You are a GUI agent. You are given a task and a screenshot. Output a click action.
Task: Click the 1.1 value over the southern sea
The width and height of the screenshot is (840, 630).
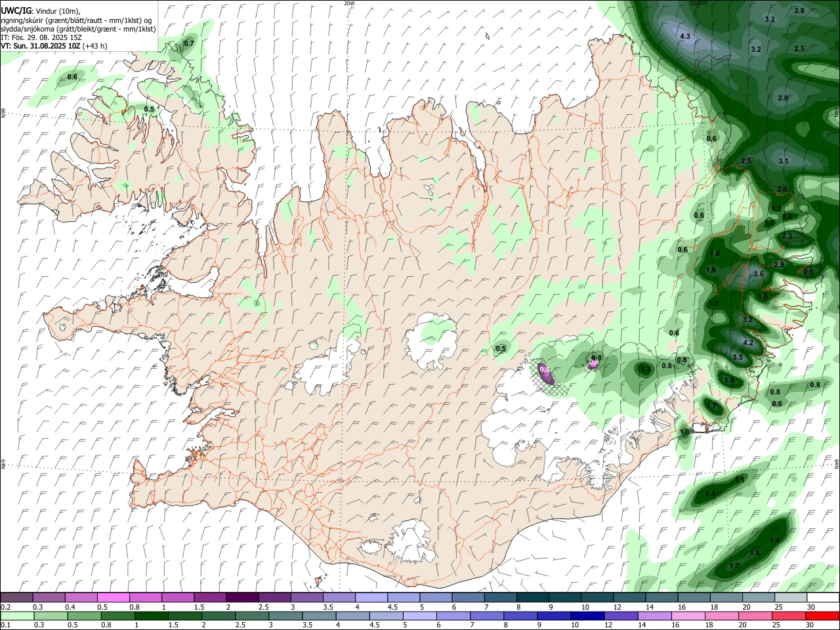click(x=740, y=480)
